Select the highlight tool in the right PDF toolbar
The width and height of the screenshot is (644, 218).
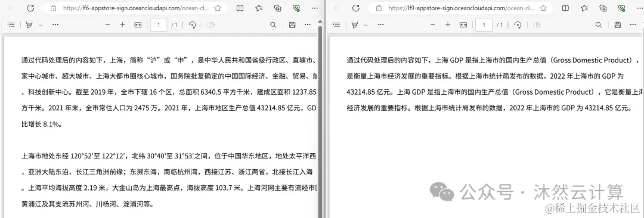pos(354,25)
